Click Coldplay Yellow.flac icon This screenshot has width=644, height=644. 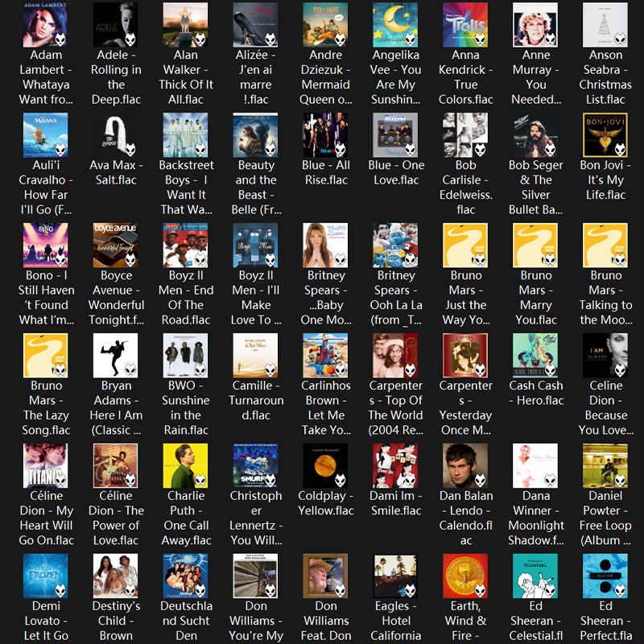click(x=325, y=466)
